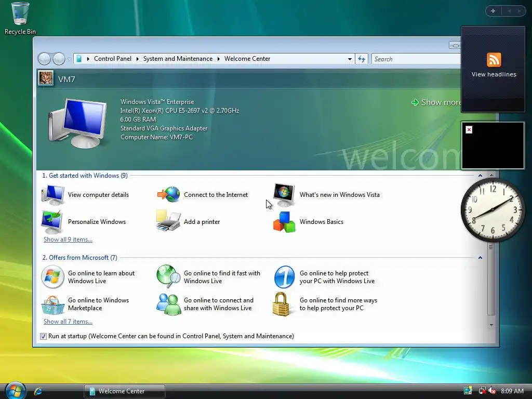The width and height of the screenshot is (532, 399).
Task: Click the refresh button beside address bar
Action: tap(362, 59)
